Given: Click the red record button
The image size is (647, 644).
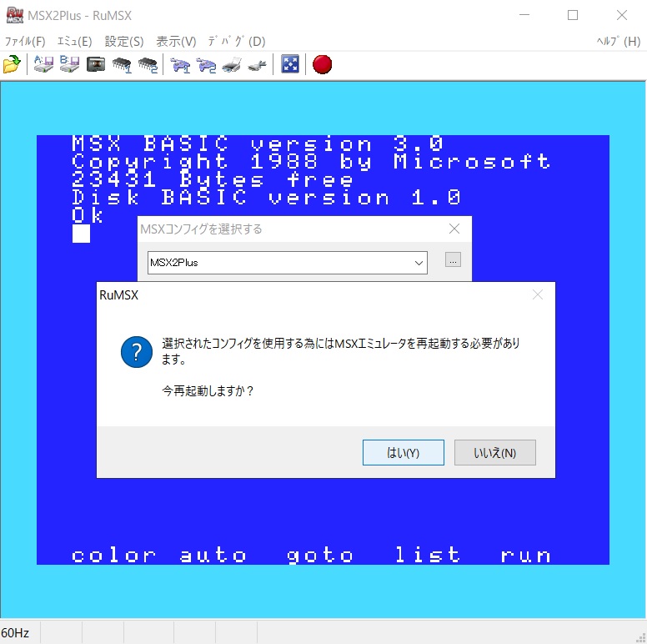Looking at the screenshot, I should click(x=323, y=64).
